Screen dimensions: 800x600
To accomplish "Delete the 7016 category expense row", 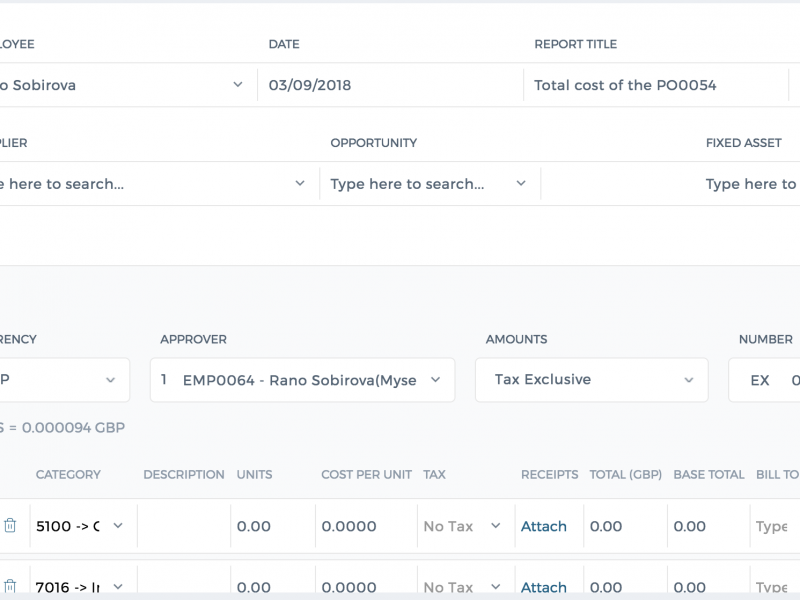I will coord(10,587).
